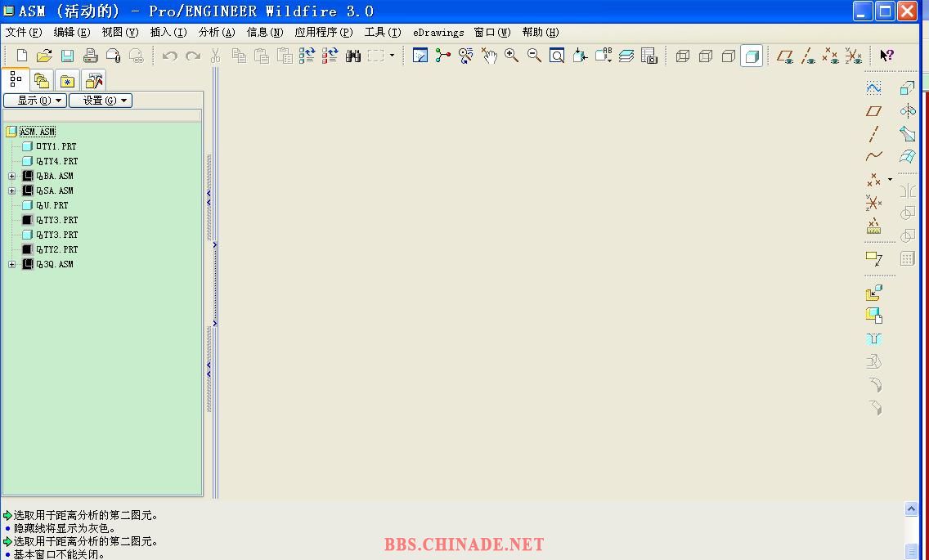The width and height of the screenshot is (929, 560).
Task: Toggle datum axes visibility
Action: [x=808, y=56]
